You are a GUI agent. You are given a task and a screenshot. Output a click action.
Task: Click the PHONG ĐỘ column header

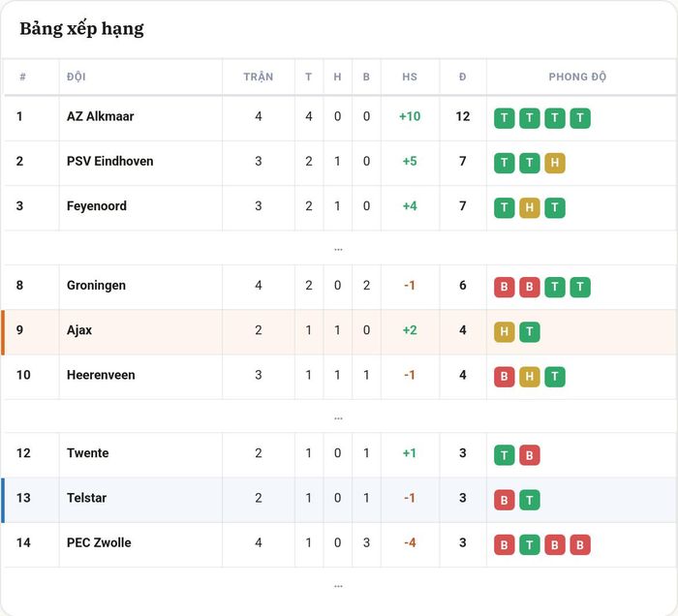click(x=577, y=77)
